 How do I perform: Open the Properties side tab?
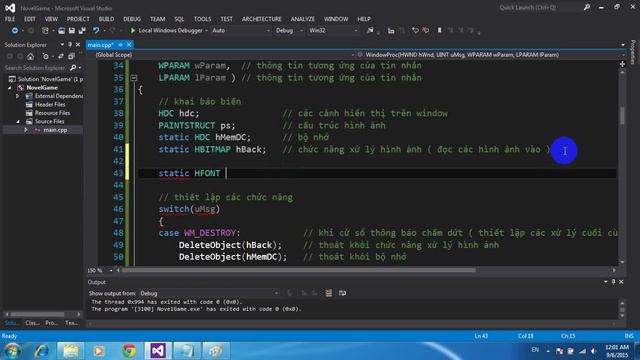pyautogui.click(x=633, y=52)
